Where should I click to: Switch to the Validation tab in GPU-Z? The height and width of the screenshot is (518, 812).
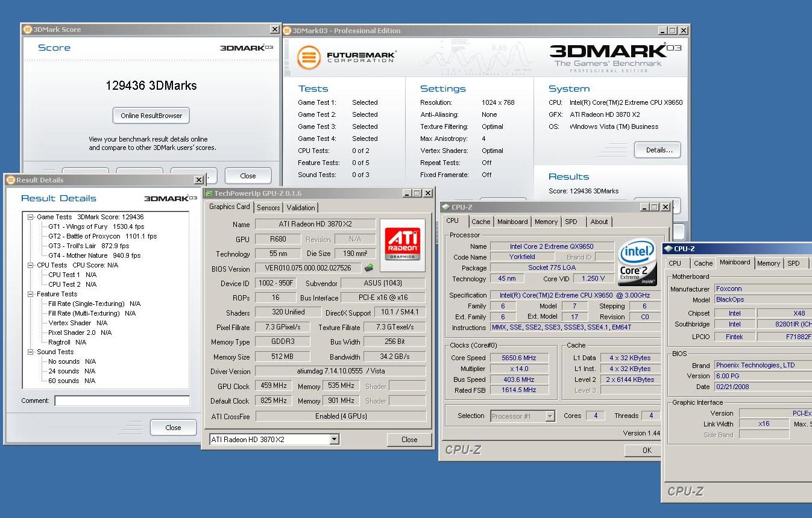(x=301, y=208)
